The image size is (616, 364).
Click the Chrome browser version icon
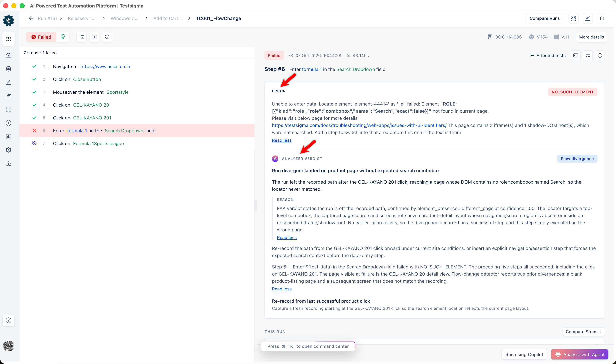pos(531,37)
